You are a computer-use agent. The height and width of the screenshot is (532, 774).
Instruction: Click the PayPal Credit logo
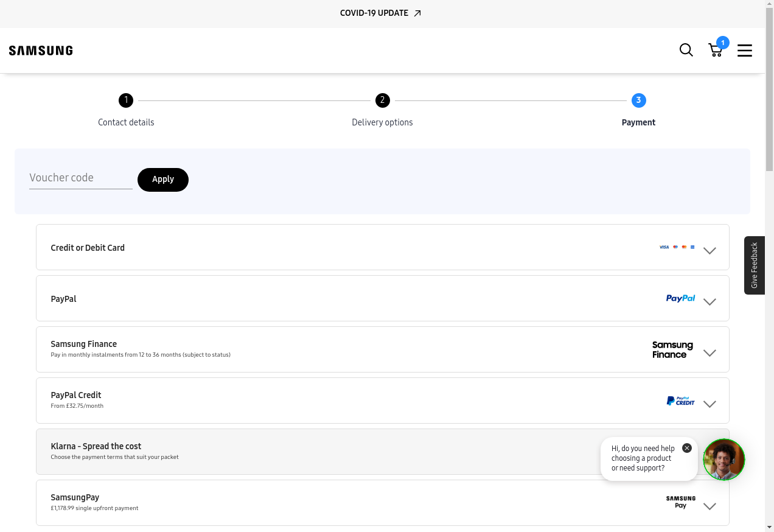pyautogui.click(x=680, y=401)
